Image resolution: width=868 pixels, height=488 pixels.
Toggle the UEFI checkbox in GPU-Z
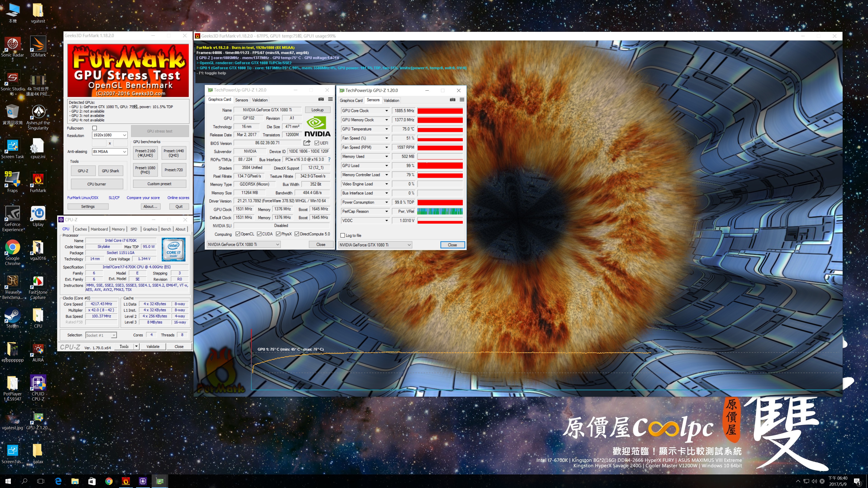click(x=316, y=143)
